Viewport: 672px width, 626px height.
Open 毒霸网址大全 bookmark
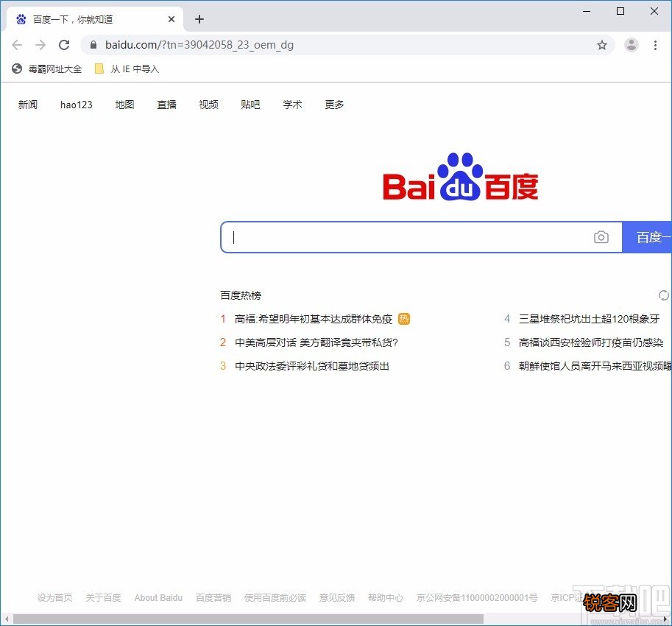[46, 68]
